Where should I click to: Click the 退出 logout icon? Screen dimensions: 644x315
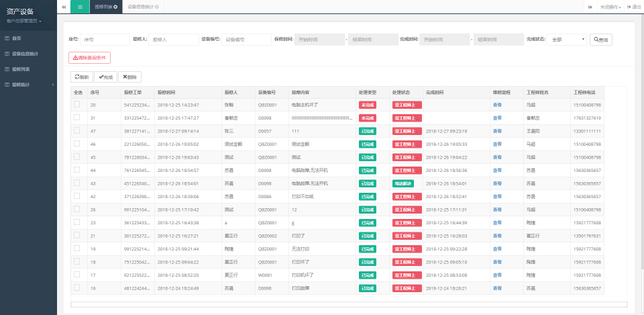pyautogui.click(x=629, y=7)
